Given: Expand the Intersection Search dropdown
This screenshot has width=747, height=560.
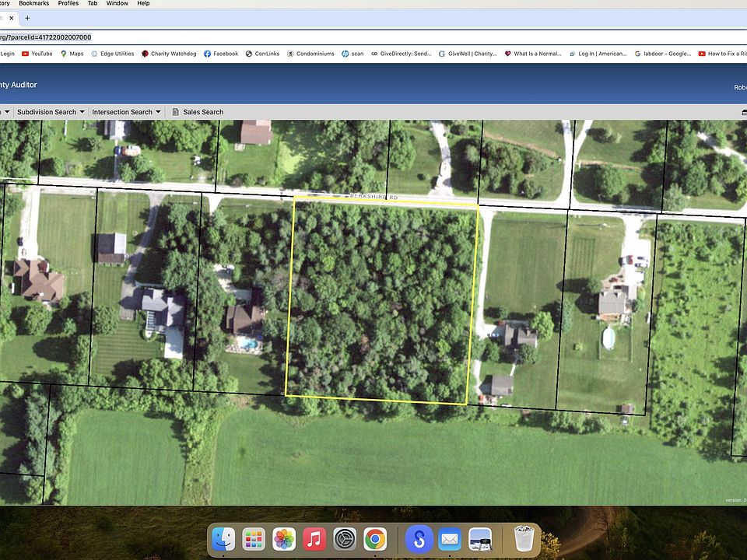Looking at the screenshot, I should pos(126,112).
